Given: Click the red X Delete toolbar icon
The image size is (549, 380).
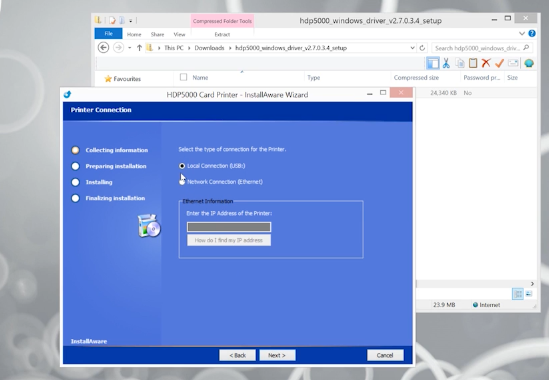Looking at the screenshot, I should (486, 63).
